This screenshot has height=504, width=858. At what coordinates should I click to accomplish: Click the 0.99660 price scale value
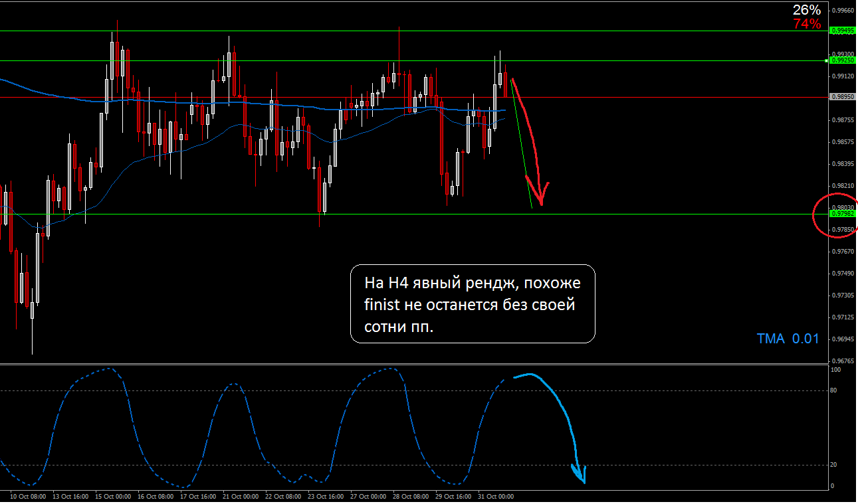tap(843, 11)
